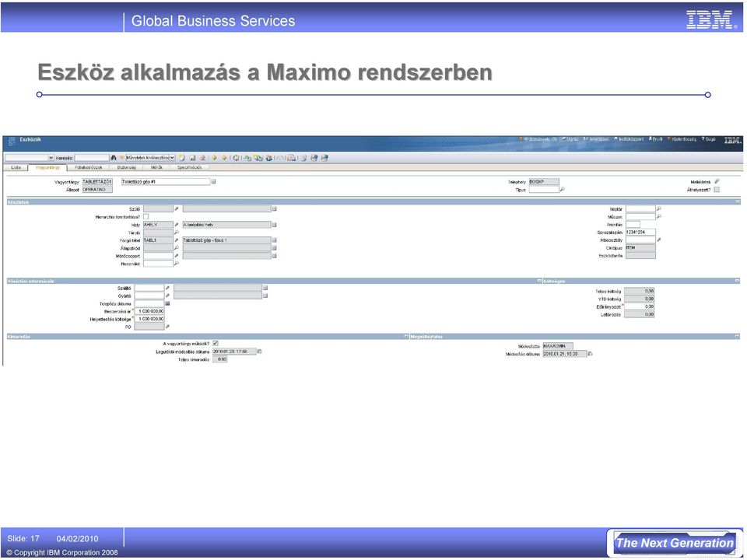Image resolution: width=747 pixels, height=560 pixels.
Task: Click the Hibaosztály input field
Action: click(640, 240)
